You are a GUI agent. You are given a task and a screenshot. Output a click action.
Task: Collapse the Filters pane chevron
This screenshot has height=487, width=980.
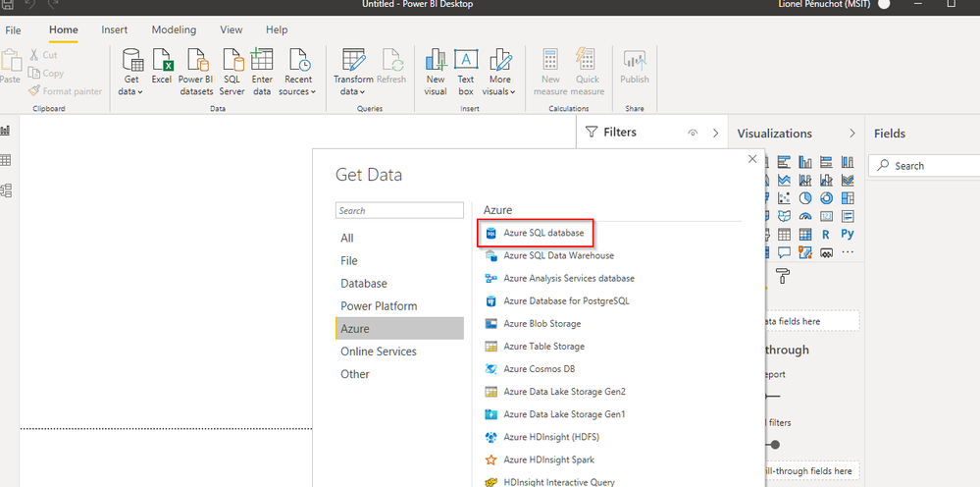[x=715, y=133]
